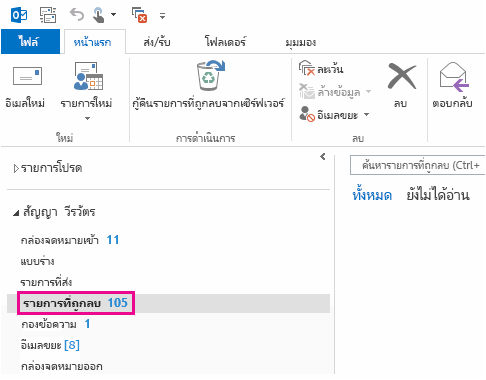Click the Outlook application icon
This screenshot has width=486, height=380.
19,15
